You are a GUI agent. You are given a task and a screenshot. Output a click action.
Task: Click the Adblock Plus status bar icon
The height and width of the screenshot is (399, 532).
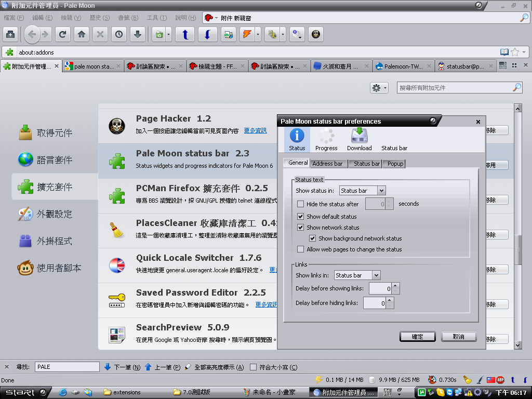click(500, 380)
